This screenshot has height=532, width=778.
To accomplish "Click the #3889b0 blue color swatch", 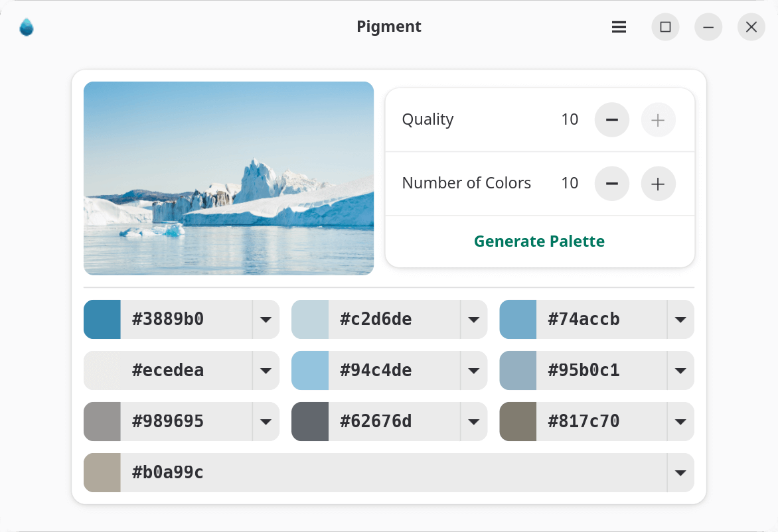I will point(102,319).
